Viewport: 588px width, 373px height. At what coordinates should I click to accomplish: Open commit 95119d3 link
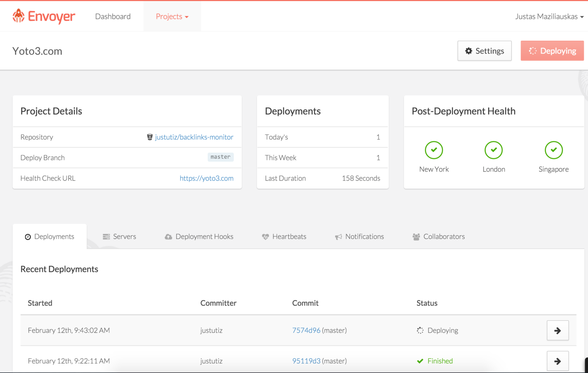(x=306, y=361)
